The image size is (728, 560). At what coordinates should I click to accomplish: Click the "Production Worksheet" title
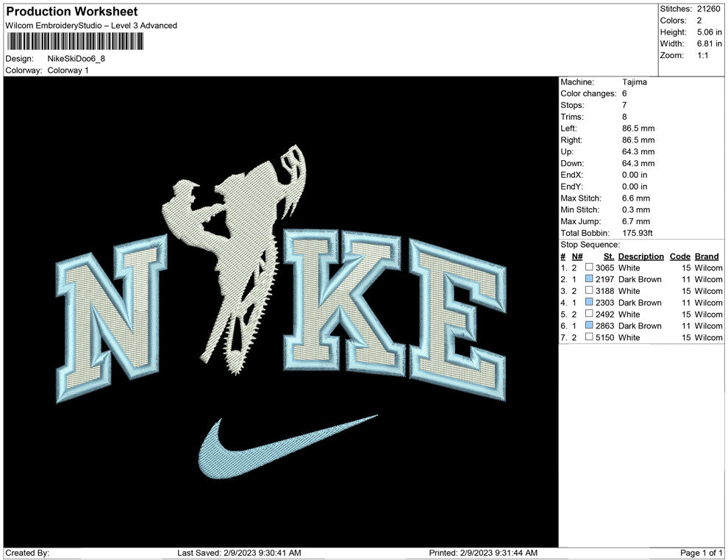click(72, 12)
